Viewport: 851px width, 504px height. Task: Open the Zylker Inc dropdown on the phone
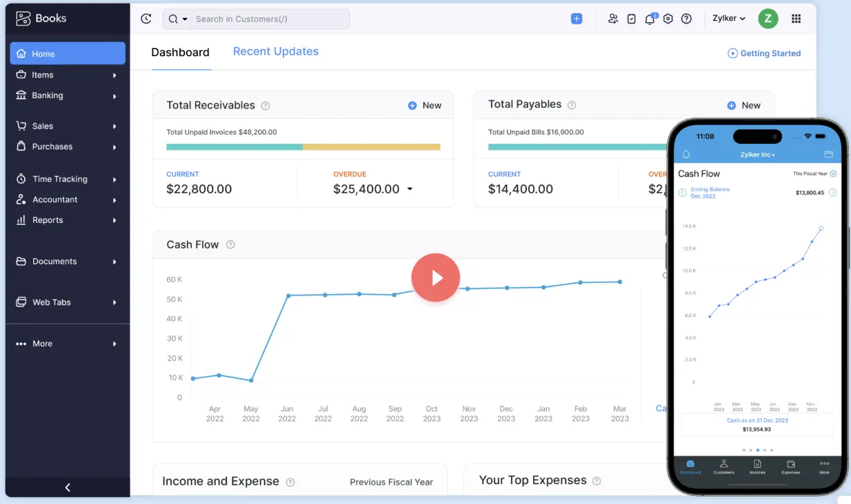pos(758,154)
